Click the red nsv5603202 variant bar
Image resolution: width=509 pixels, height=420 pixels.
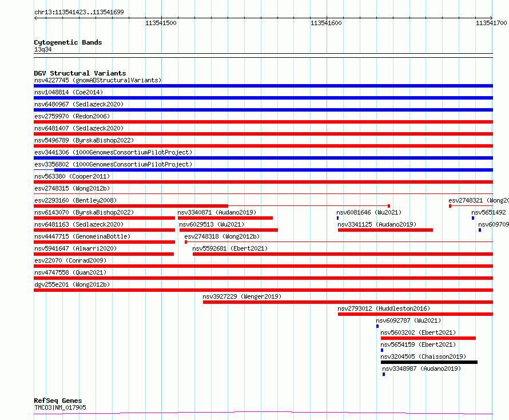[428, 338]
